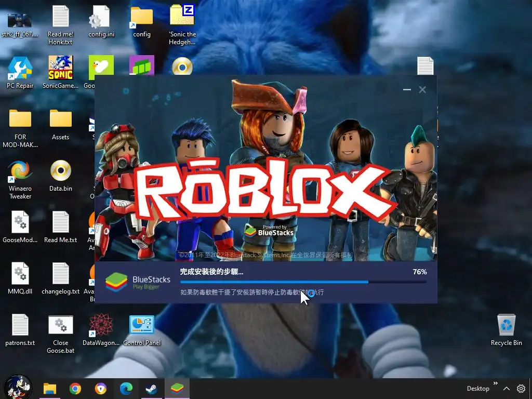Open File Explorer from the taskbar
Image resolution: width=532 pixels, height=399 pixels.
pos(49,388)
